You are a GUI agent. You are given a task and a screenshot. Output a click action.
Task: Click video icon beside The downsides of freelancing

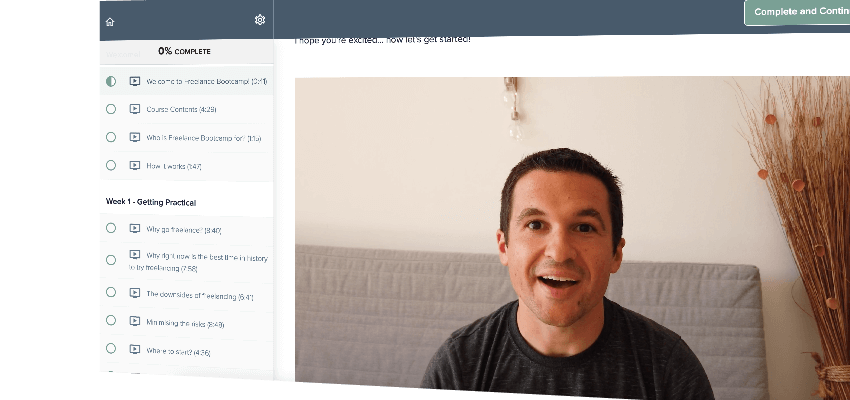point(135,294)
